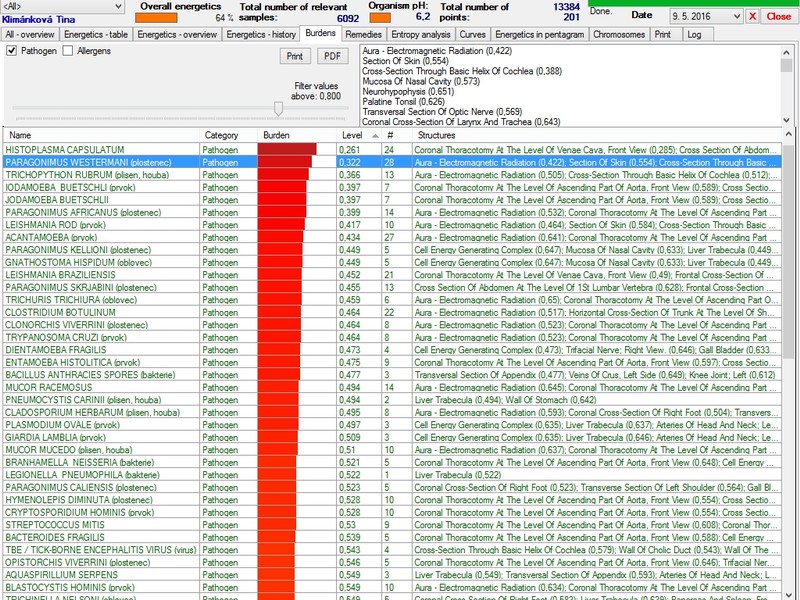Viewport: 800px width, 600px height.
Task: Click the Filter values slider handle
Action: [x=278, y=108]
